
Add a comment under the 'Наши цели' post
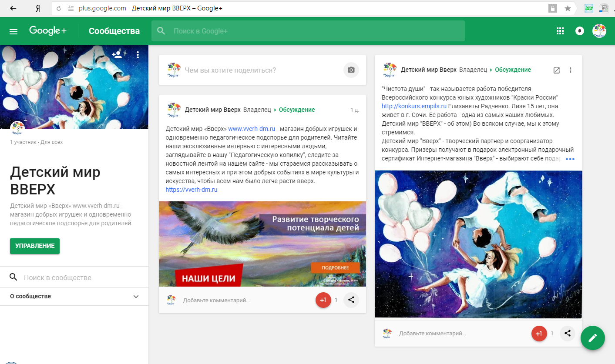[x=216, y=300]
